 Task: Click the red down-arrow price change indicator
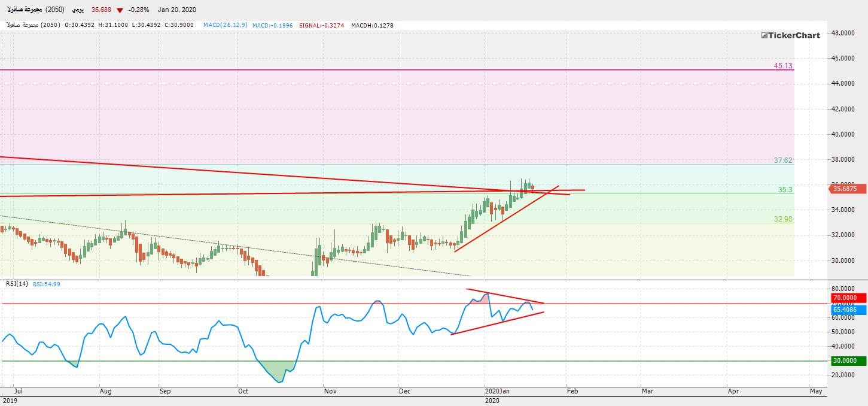coord(120,10)
